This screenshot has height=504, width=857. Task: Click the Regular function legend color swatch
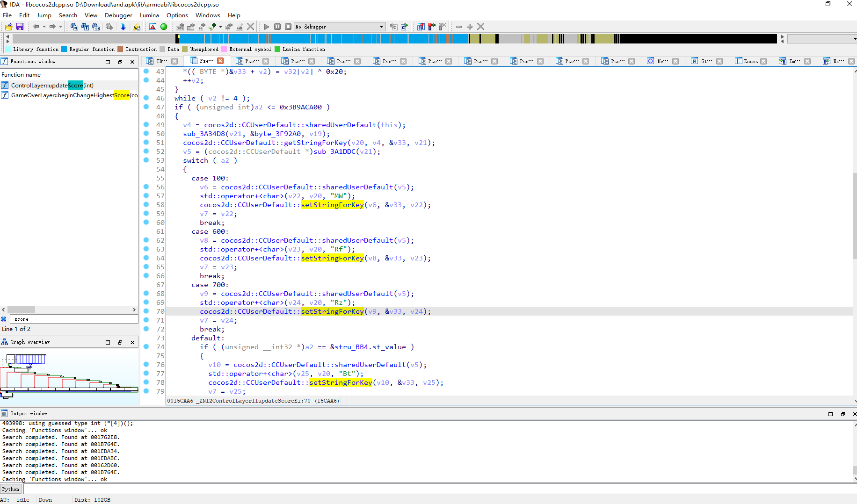(64, 49)
